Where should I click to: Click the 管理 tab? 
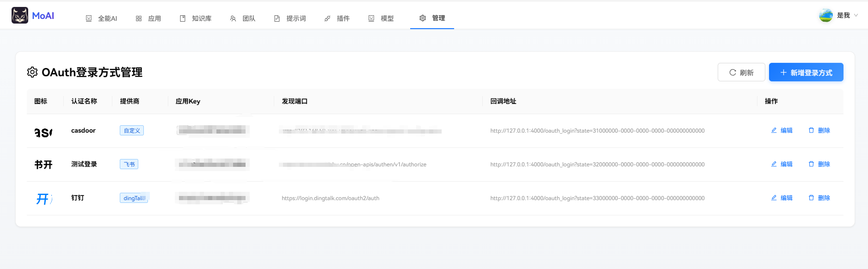coord(432,18)
